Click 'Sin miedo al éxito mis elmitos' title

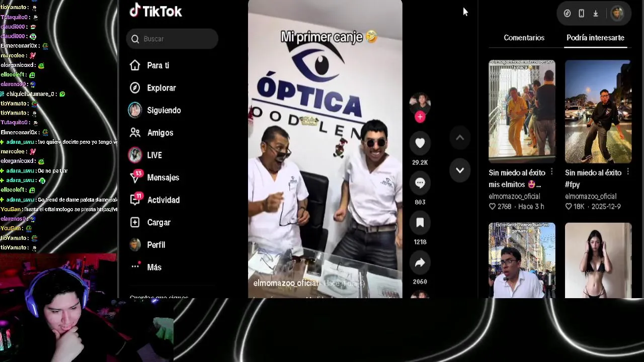(x=517, y=178)
